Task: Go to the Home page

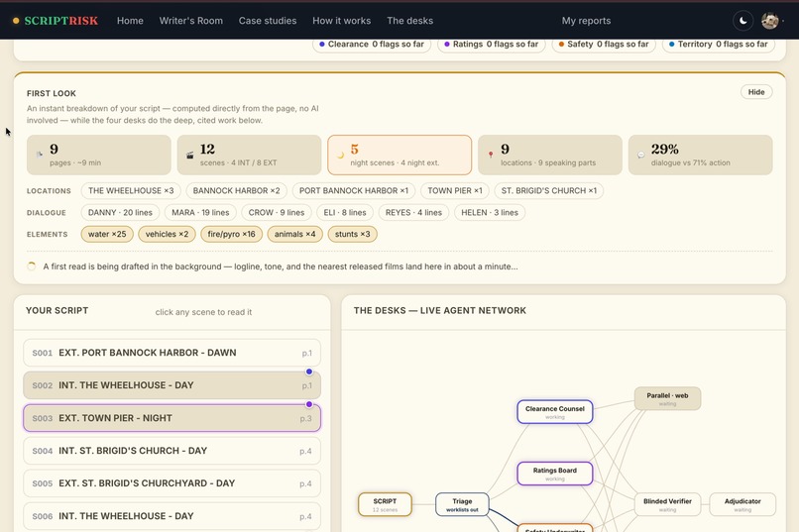Action: coord(130,21)
